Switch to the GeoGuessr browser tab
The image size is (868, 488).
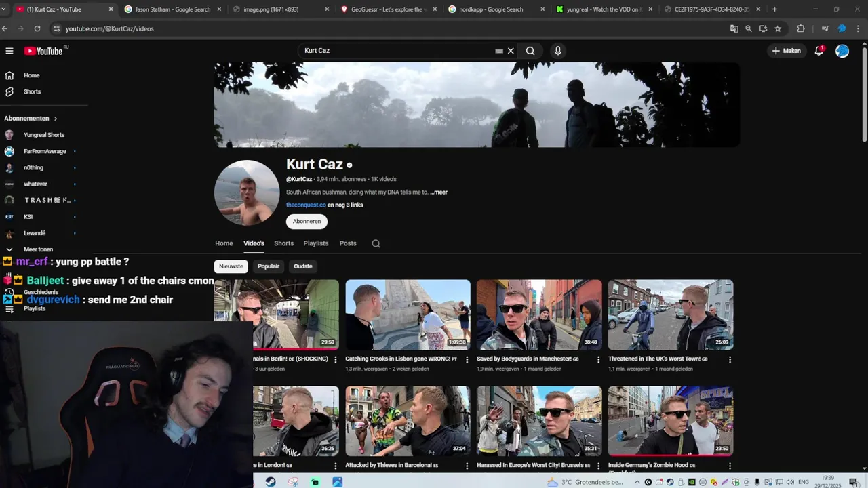390,9
